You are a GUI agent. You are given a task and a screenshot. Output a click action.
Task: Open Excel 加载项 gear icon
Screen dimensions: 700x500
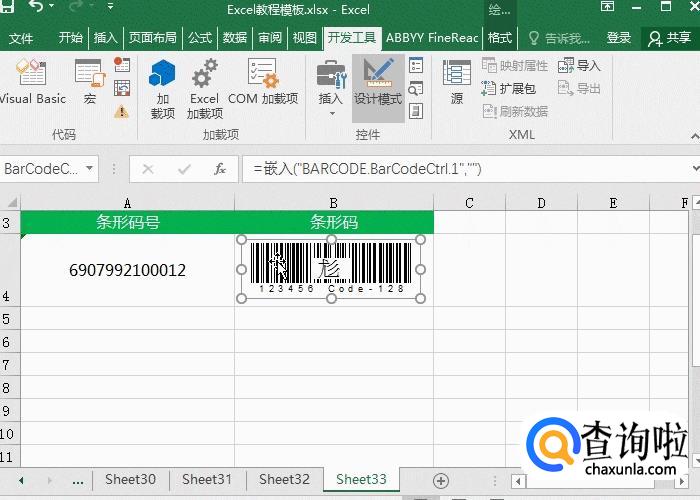point(204,88)
